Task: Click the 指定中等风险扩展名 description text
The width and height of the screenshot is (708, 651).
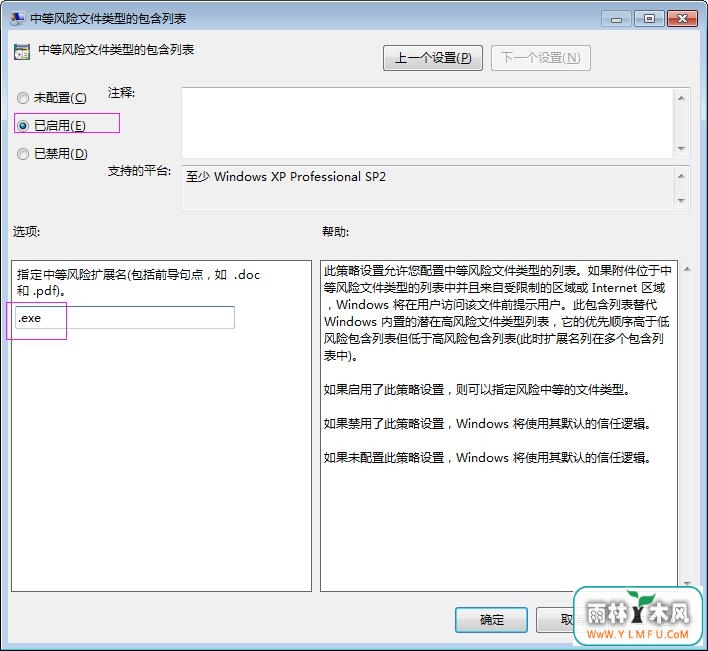Action: tap(138, 282)
